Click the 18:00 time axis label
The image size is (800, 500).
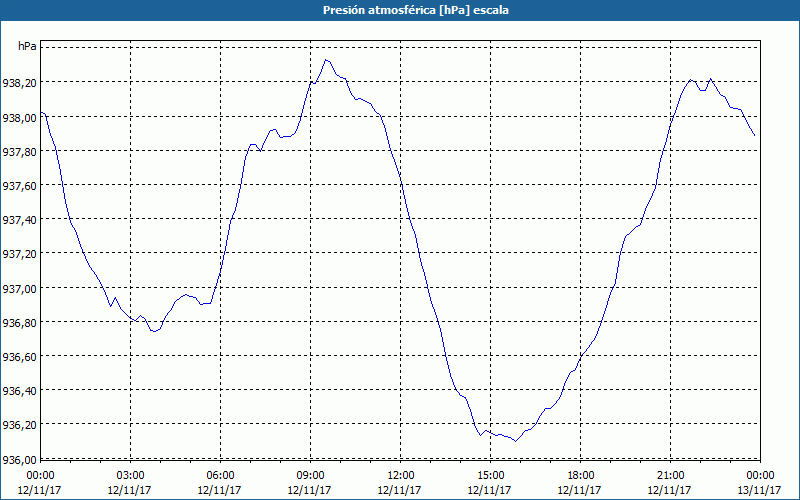(581, 475)
